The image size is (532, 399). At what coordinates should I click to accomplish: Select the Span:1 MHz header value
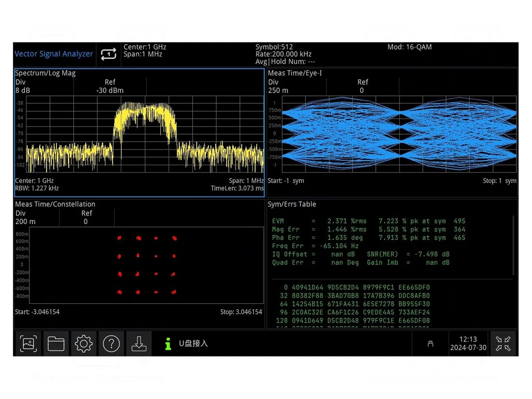tap(143, 54)
